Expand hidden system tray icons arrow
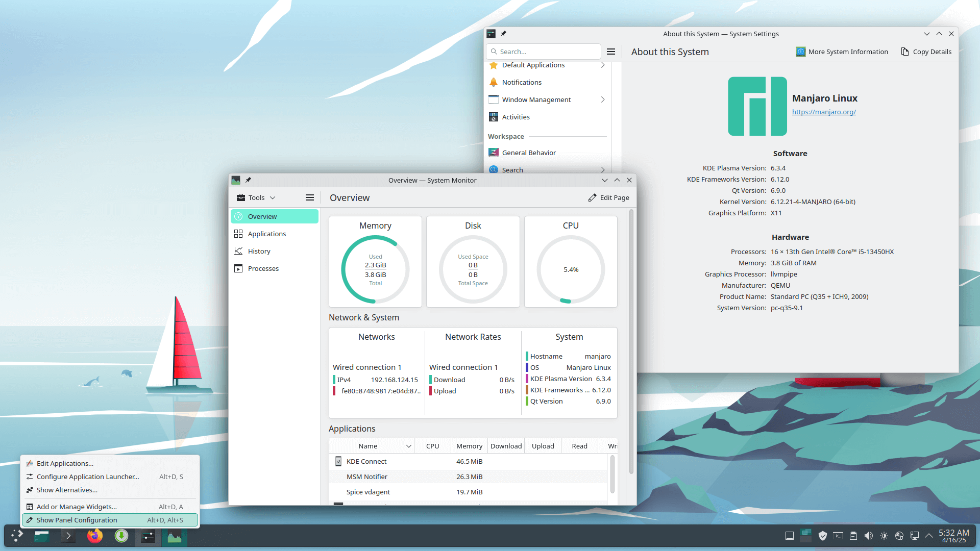980x551 pixels. [x=928, y=536]
